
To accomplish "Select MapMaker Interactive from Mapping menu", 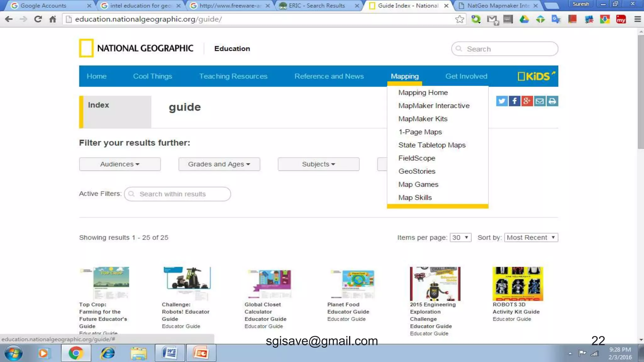I will 434,106.
